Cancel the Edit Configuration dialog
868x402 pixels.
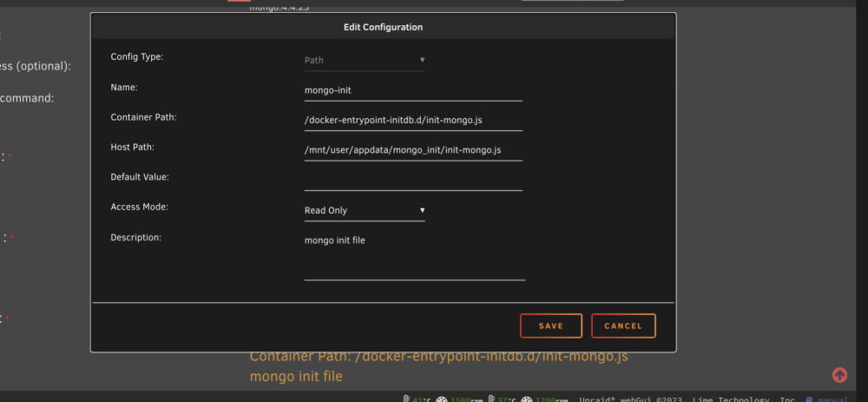pyautogui.click(x=623, y=326)
